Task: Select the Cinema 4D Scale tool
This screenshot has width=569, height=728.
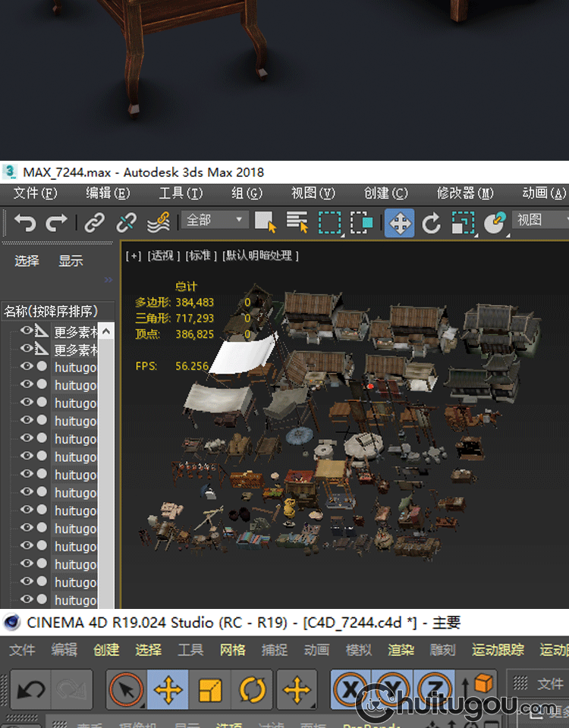Action: tap(209, 690)
